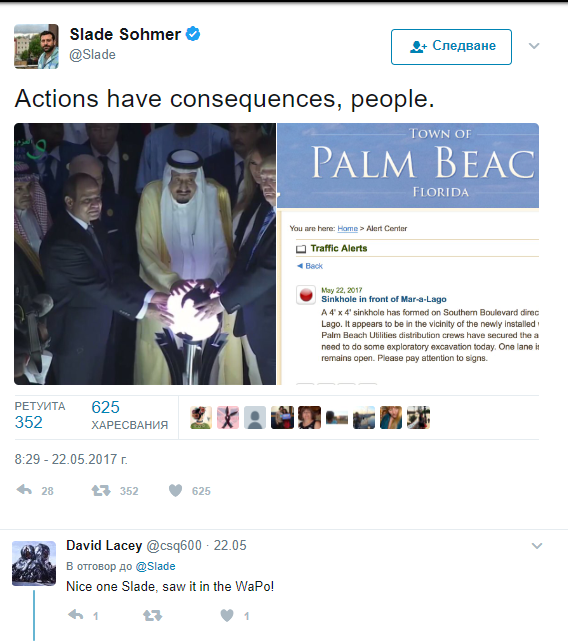Viewport: 568px width, 641px height.
Task: Open Slade Sohmer's profile avatar
Action: point(36,46)
